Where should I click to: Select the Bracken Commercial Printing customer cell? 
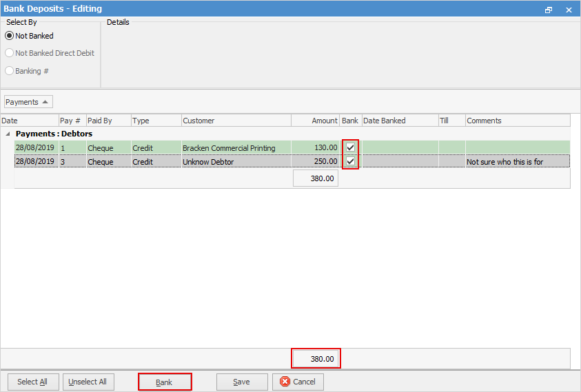[x=236, y=147]
